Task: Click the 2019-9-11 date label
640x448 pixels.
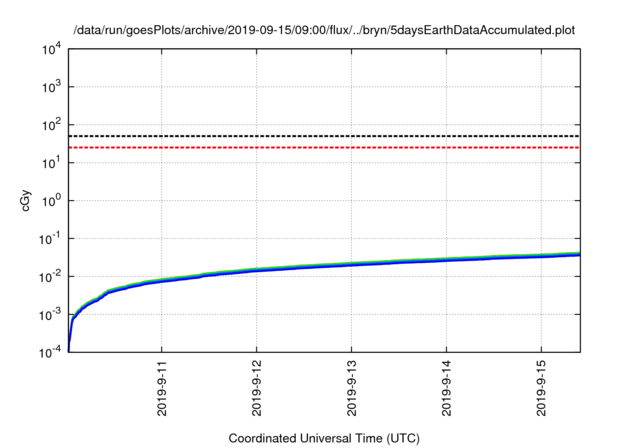Action: point(162,388)
